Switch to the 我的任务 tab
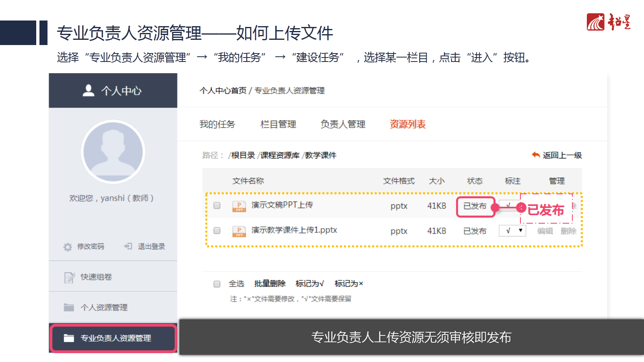Screen dimensions: 644x362 point(217,124)
